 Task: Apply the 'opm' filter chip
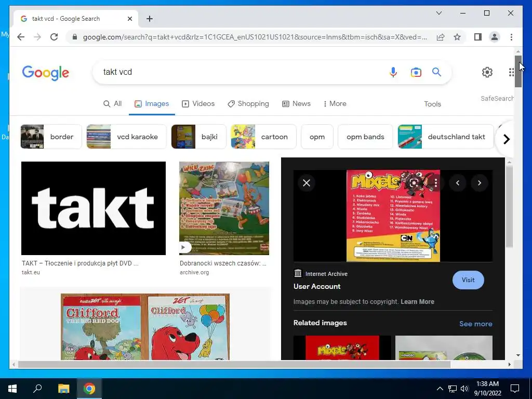pos(317,137)
